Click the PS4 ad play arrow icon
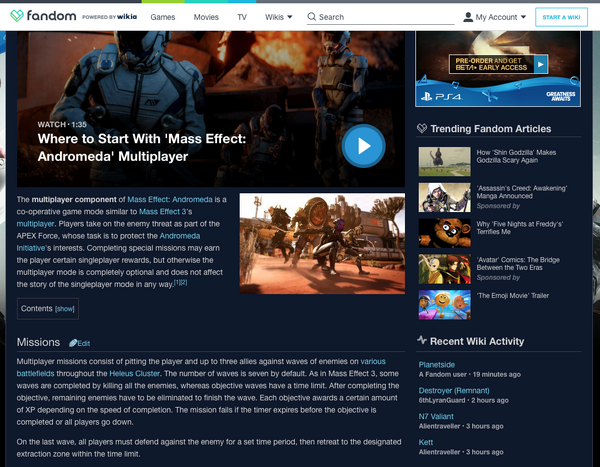The height and width of the screenshot is (467, 600). point(541,63)
